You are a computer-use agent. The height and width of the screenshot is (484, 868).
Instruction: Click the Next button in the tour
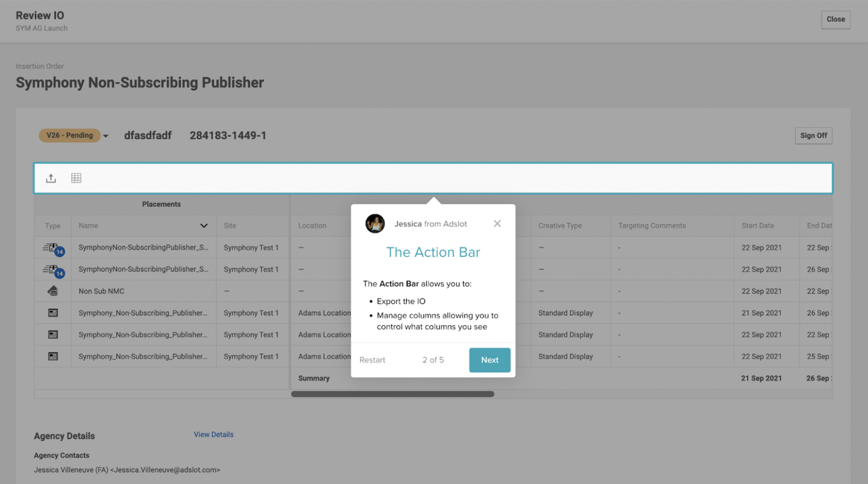pyautogui.click(x=490, y=360)
